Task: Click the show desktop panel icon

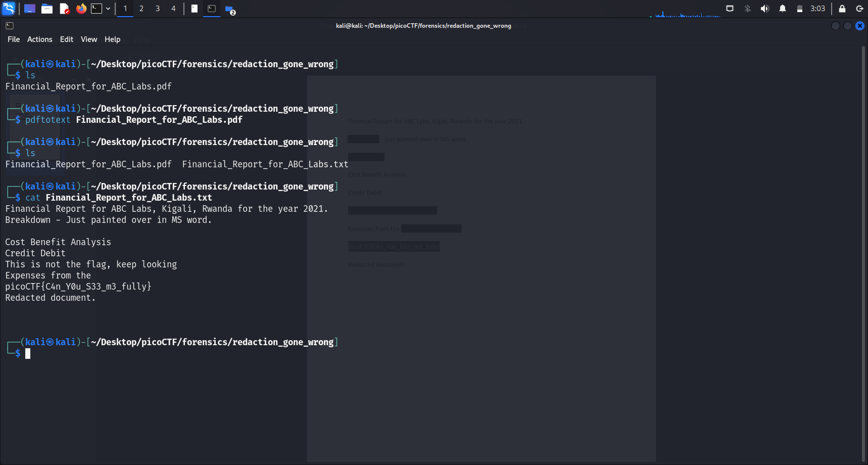Action: [x=30, y=9]
